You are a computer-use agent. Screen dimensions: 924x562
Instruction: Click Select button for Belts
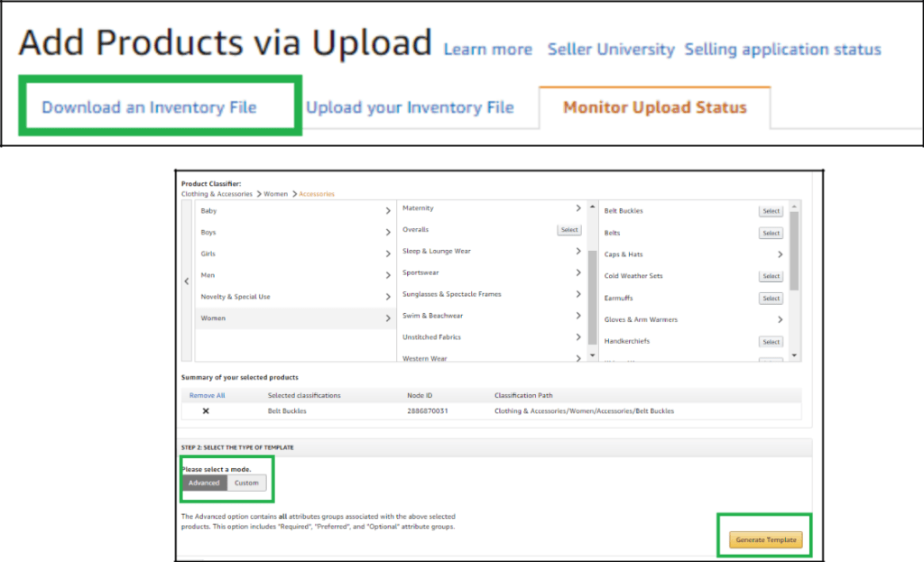click(x=771, y=234)
